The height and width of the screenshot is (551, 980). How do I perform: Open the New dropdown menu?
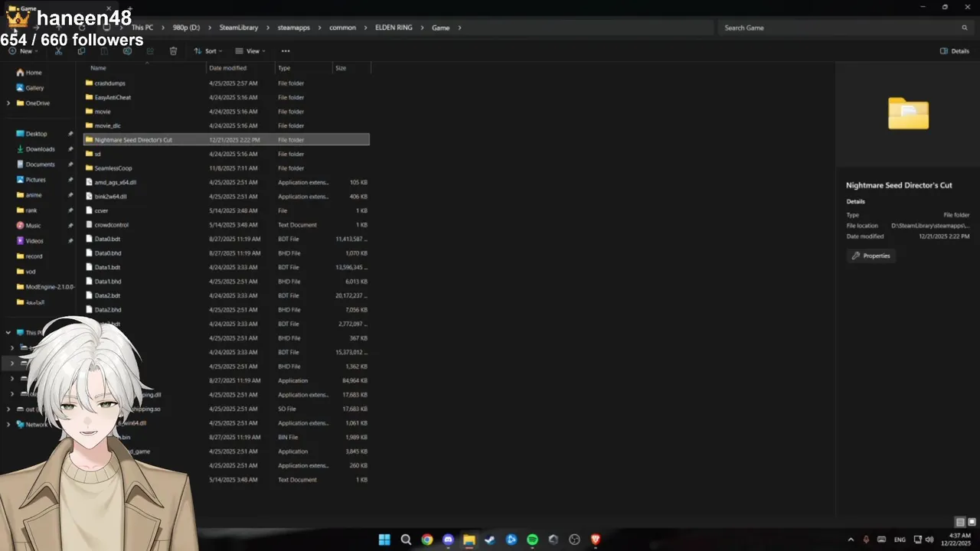coord(23,51)
